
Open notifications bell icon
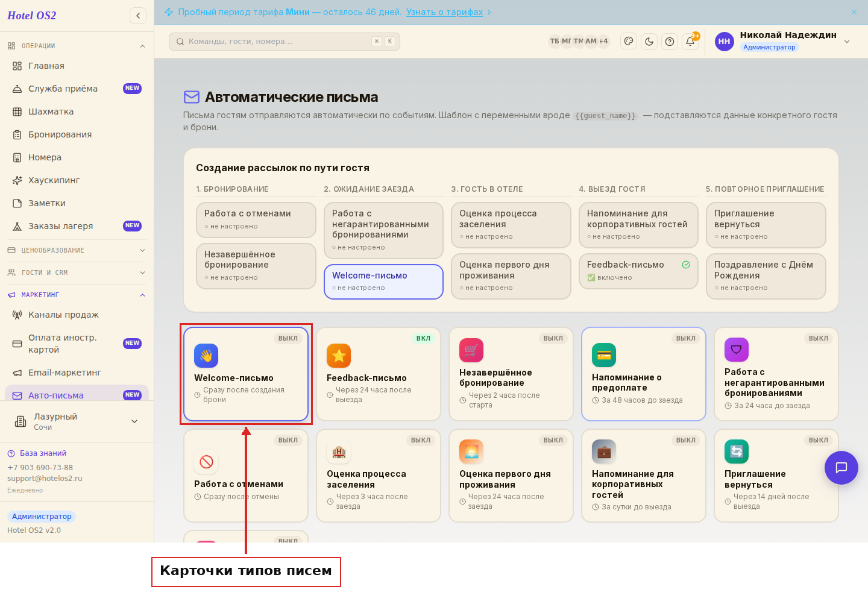tap(690, 42)
